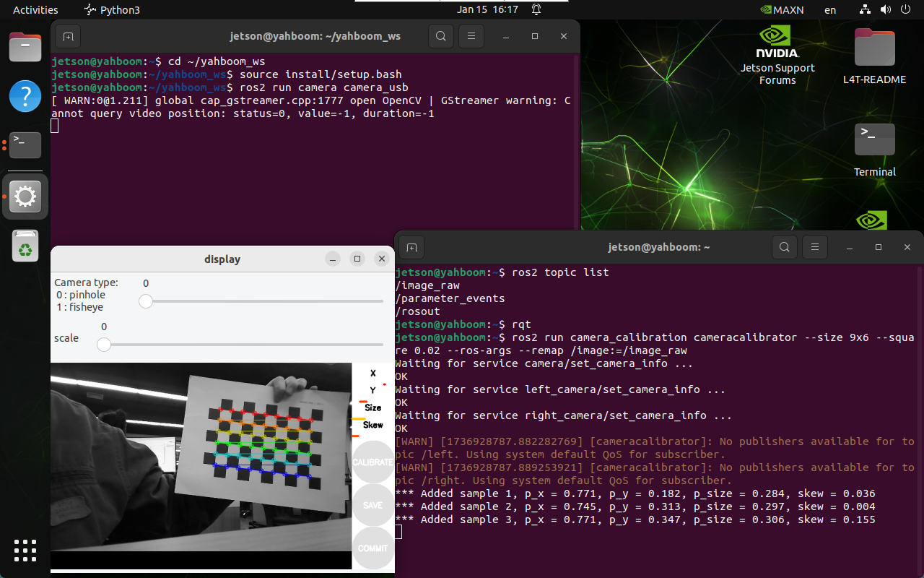Image resolution: width=924 pixels, height=578 pixels.
Task: Minimize the display window
Action: 332,259
